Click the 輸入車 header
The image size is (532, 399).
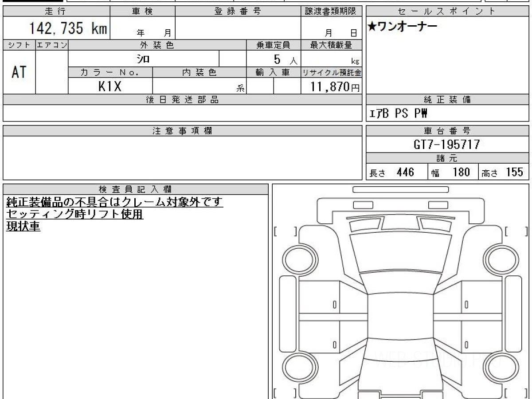274,72
